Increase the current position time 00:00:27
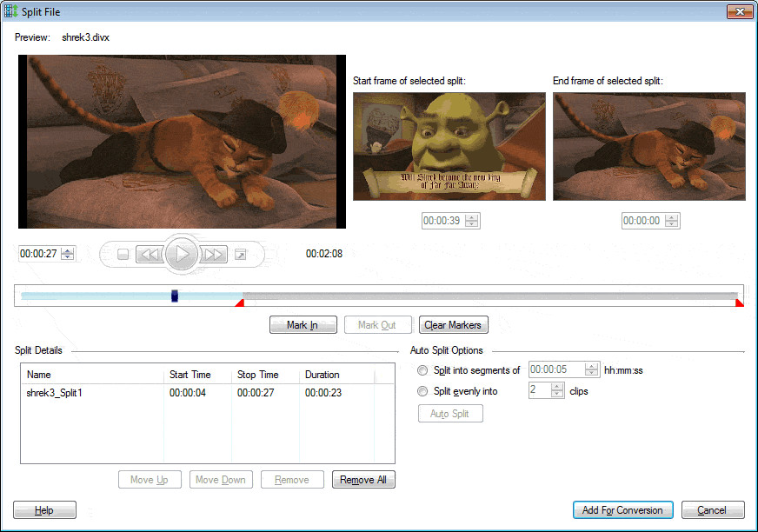The height and width of the screenshot is (532, 758). point(68,250)
